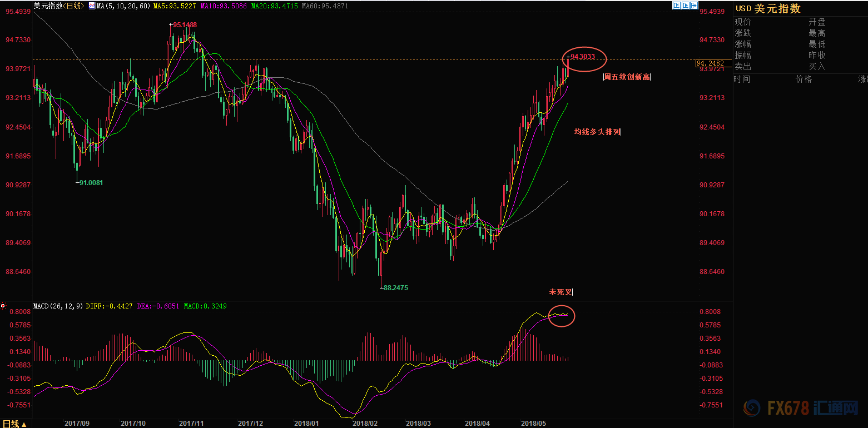Click the arrow-right panel icon at top right

693,5
